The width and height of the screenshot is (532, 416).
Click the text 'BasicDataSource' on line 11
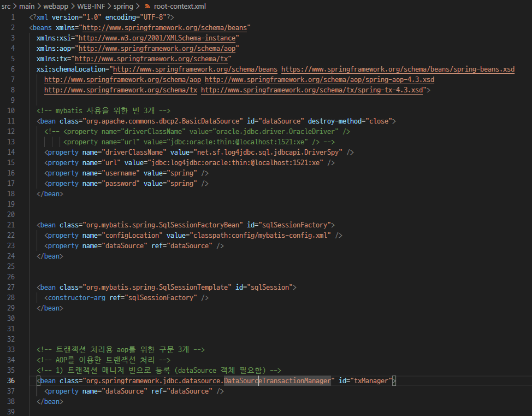210,121
